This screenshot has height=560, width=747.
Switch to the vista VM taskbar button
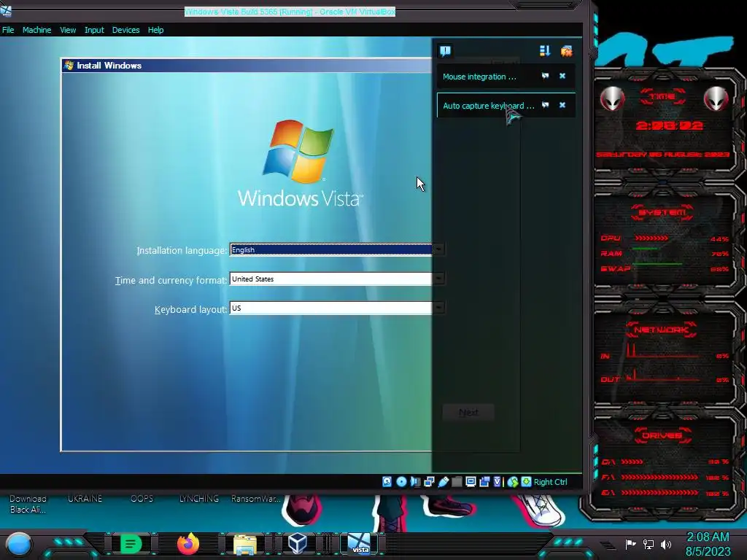click(x=359, y=544)
